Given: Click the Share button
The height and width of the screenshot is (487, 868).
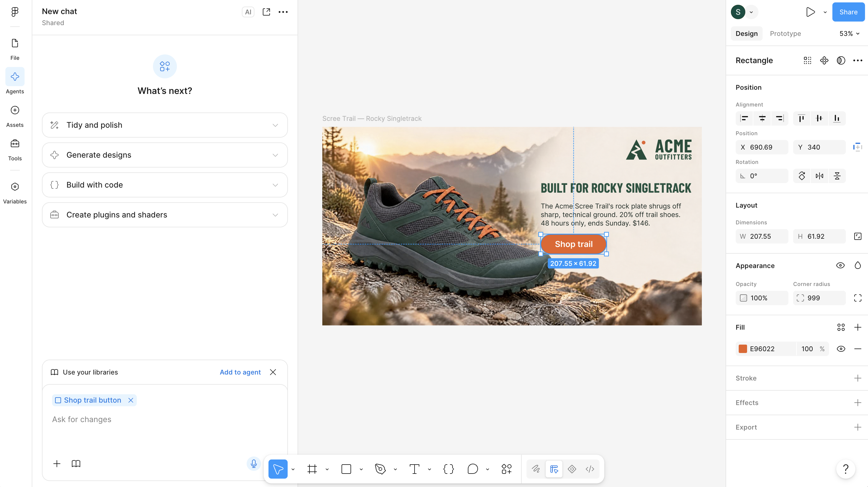Looking at the screenshot, I should click(x=848, y=12).
